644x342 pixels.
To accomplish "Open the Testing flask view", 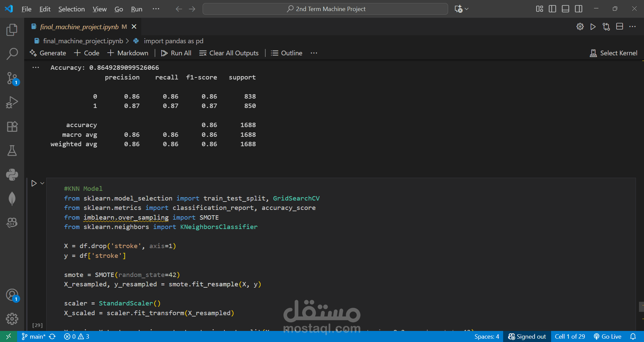I will point(12,151).
